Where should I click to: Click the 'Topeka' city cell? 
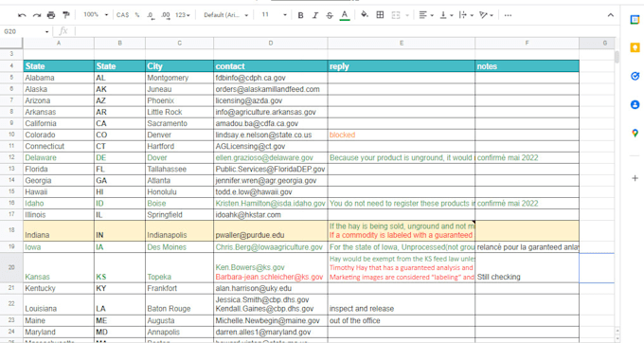tap(179, 268)
